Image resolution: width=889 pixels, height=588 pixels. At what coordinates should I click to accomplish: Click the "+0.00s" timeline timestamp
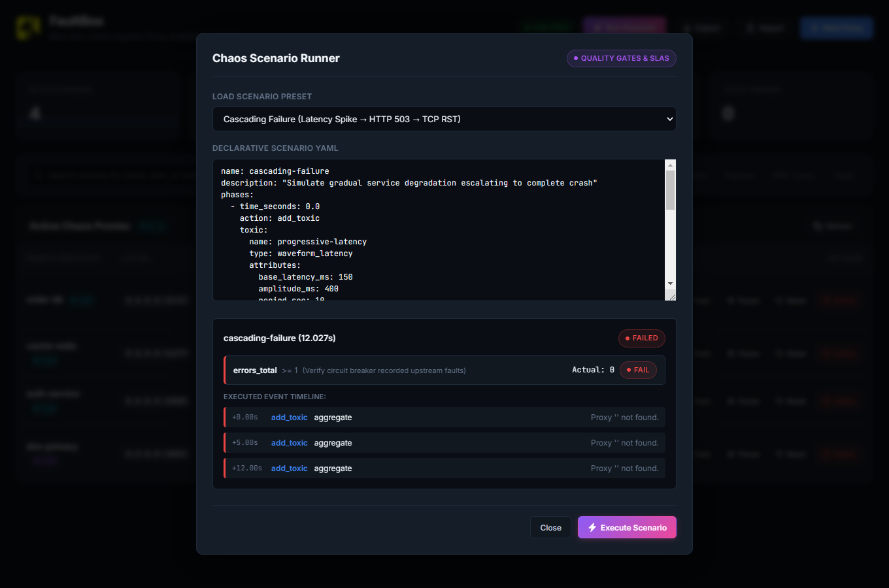(x=245, y=417)
